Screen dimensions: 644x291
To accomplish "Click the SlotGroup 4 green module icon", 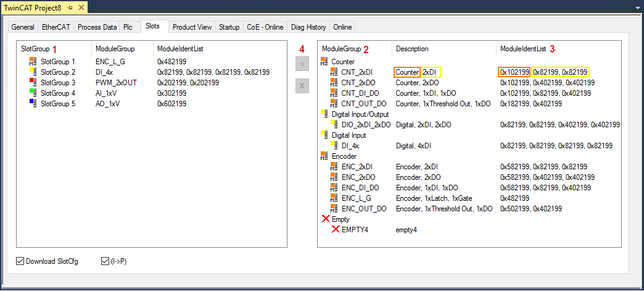I will click(x=33, y=93).
